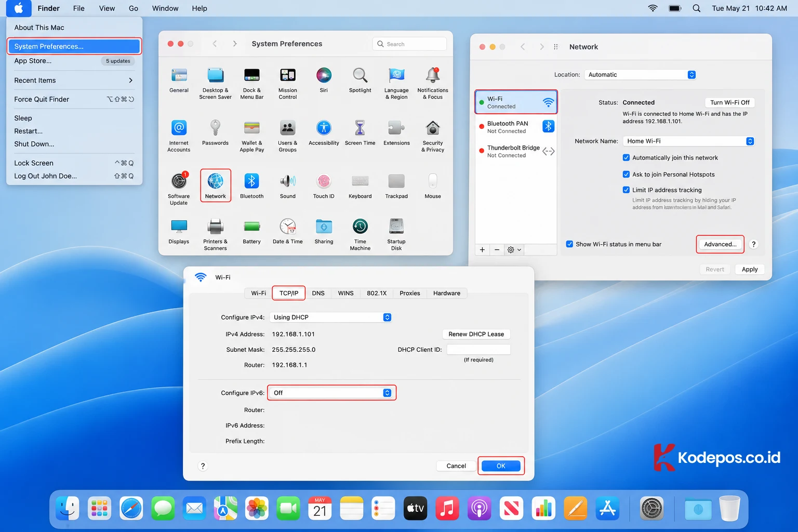This screenshot has width=798, height=532.
Task: Open the Sharing preference pane
Action: [324, 231]
